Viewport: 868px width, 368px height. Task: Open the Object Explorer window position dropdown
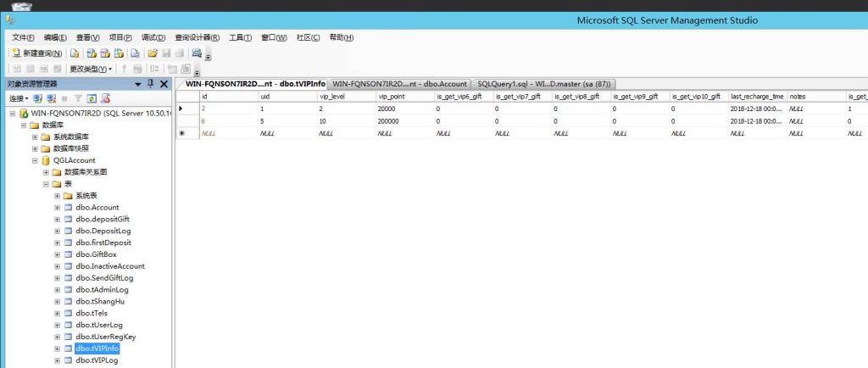pyautogui.click(x=138, y=84)
